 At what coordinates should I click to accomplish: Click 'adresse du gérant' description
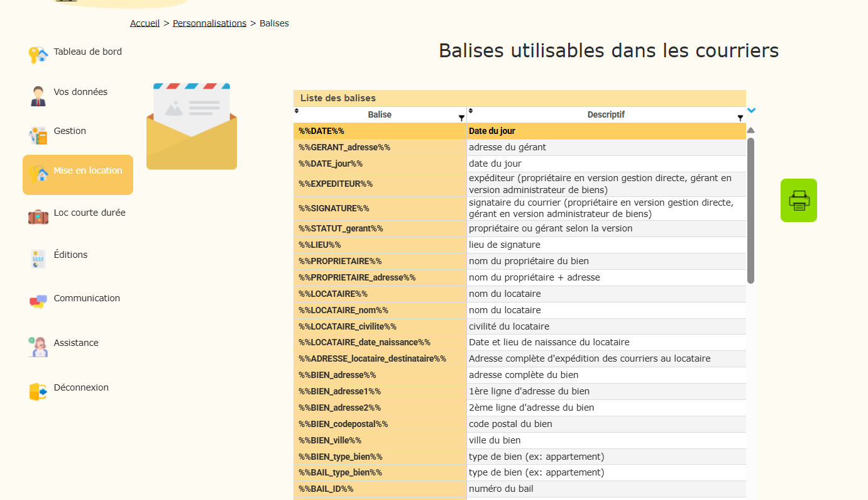[x=507, y=147]
